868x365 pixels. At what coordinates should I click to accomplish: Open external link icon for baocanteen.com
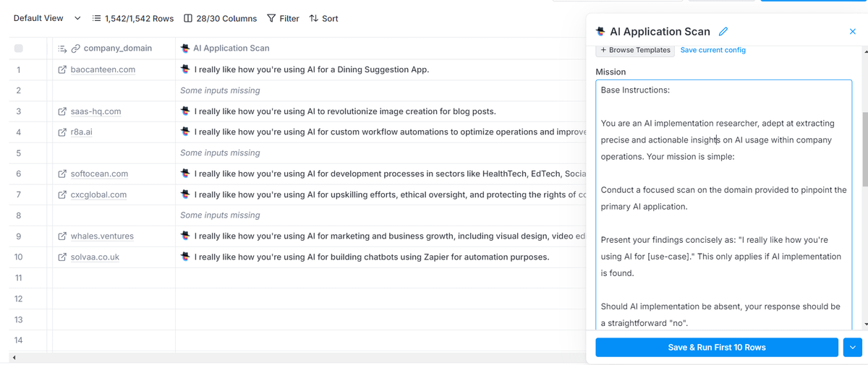tap(62, 70)
